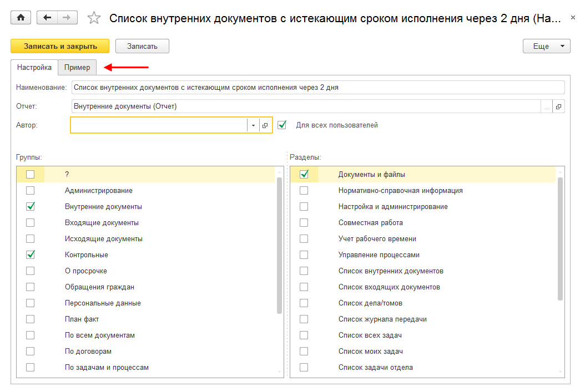Click the Записать button
This screenshot has height=392, width=585.
click(x=142, y=46)
